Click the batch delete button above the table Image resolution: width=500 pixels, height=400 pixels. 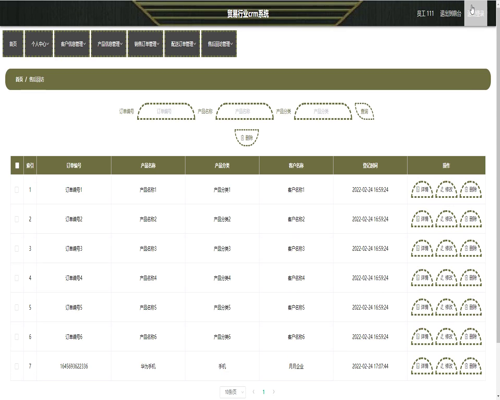pyautogui.click(x=247, y=138)
